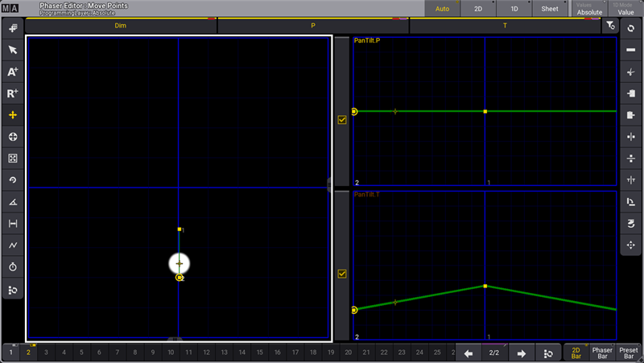
Task: Switch to the Sheet view tab
Action: (x=550, y=9)
